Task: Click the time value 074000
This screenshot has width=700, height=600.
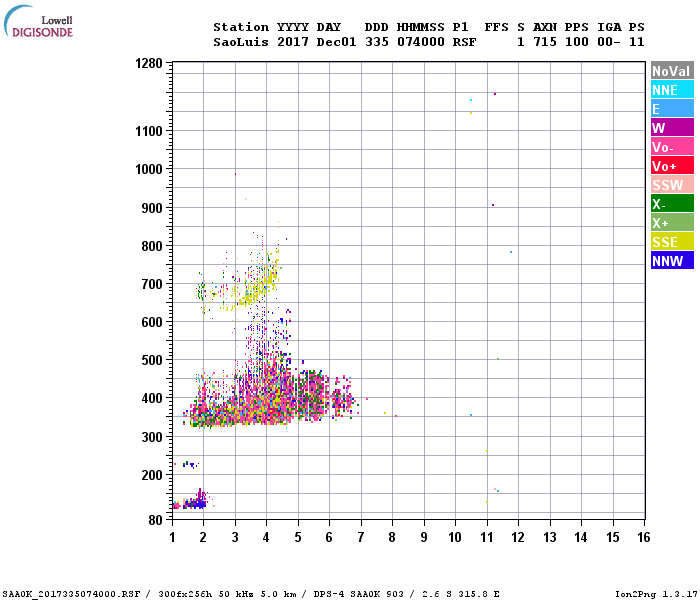Action: (421, 42)
